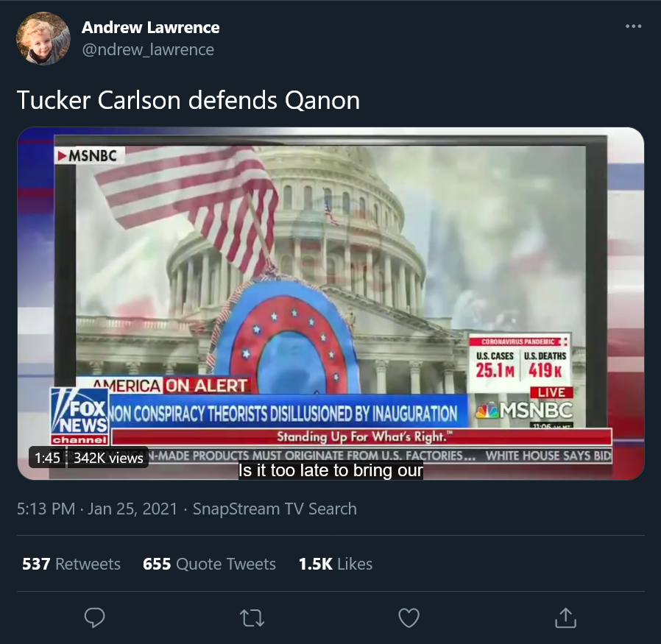Click the Andrew Lawrence display name
The width and height of the screenshot is (661, 644).
150,27
